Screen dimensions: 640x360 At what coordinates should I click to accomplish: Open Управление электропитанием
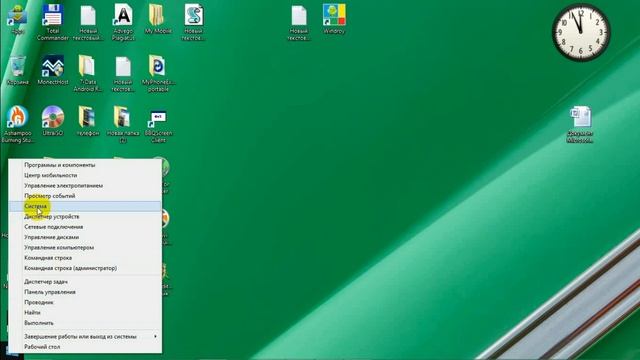coord(85,186)
